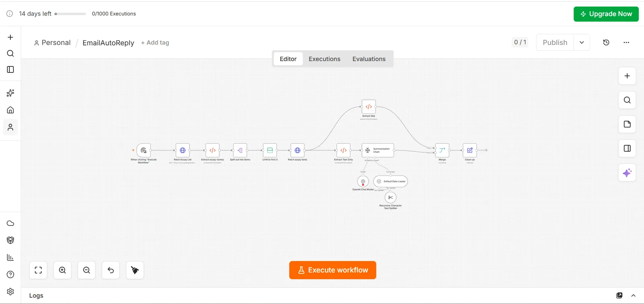
Task: Open the help question mark icon
Action: point(10,275)
